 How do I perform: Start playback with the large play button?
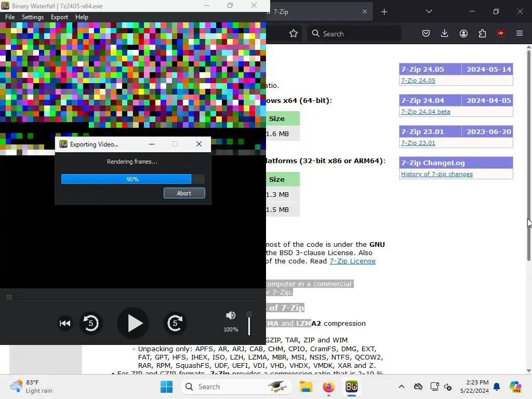point(133,323)
